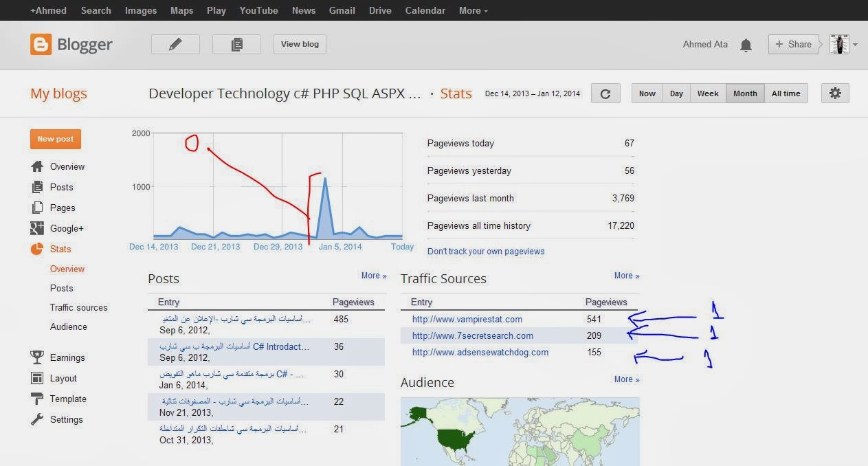Open the settings gear menu
Viewport: 868px width, 466px height.
tap(835, 93)
